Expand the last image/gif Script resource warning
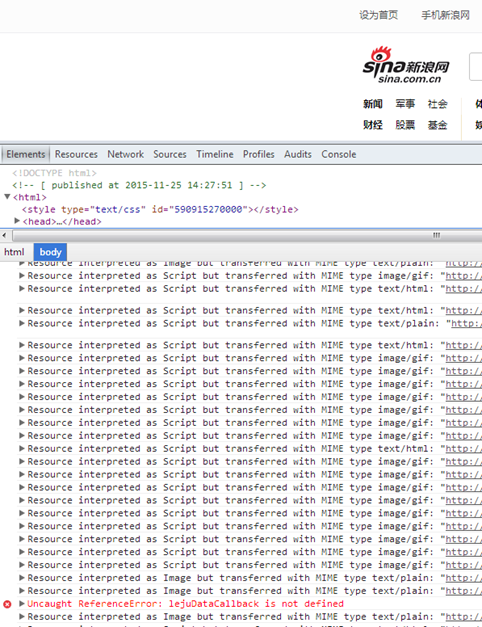Image resolution: width=482 pixels, height=627 pixels. [x=22, y=565]
